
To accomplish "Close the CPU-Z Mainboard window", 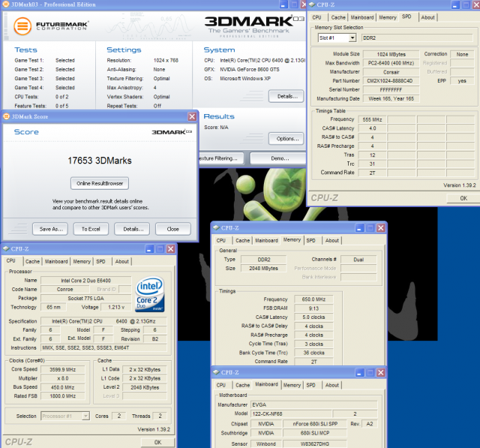I will pos(381,373).
